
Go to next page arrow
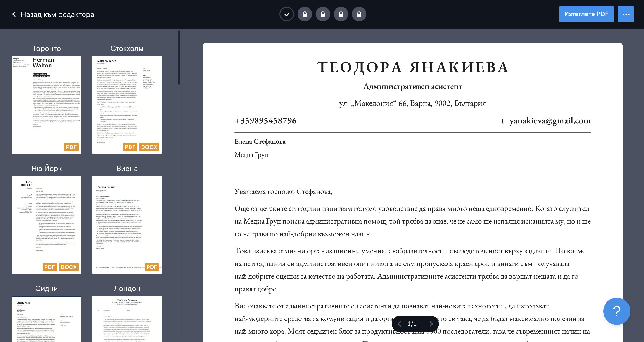coord(431,324)
